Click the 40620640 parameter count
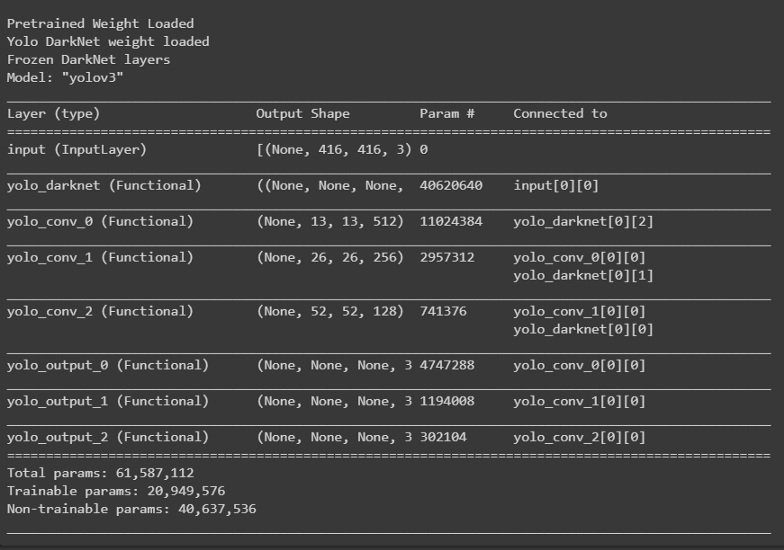This screenshot has width=784, height=550. pyautogui.click(x=451, y=186)
